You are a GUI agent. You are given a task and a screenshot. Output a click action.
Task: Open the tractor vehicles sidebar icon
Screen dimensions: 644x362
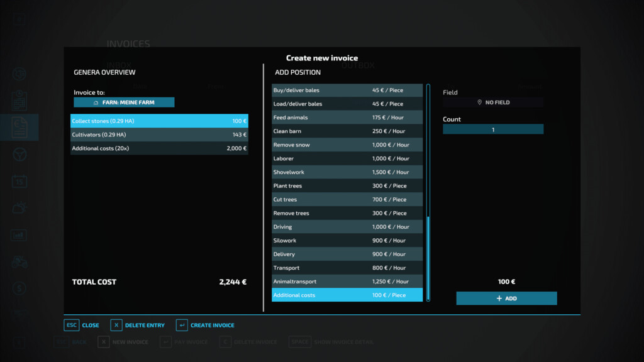pyautogui.click(x=19, y=261)
